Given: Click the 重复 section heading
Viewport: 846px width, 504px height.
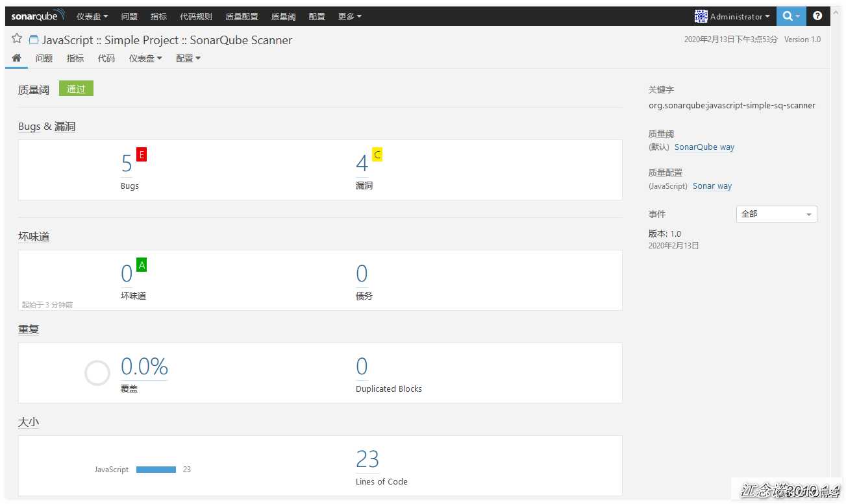Looking at the screenshot, I should 29,329.
